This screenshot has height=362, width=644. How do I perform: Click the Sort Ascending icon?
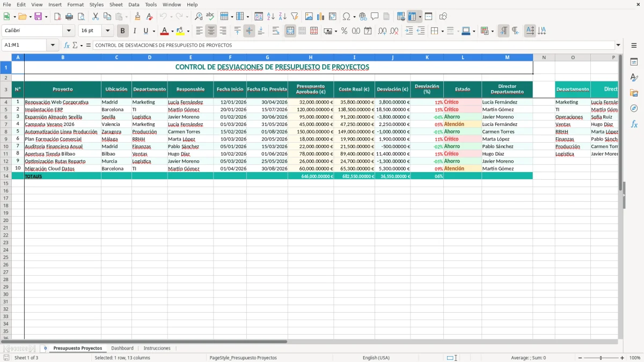pos(271,17)
